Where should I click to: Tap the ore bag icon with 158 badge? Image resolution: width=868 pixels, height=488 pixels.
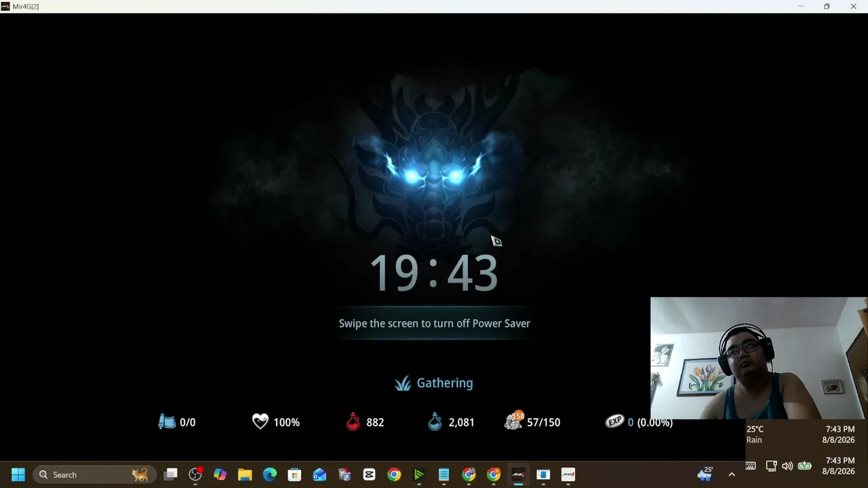coord(514,421)
